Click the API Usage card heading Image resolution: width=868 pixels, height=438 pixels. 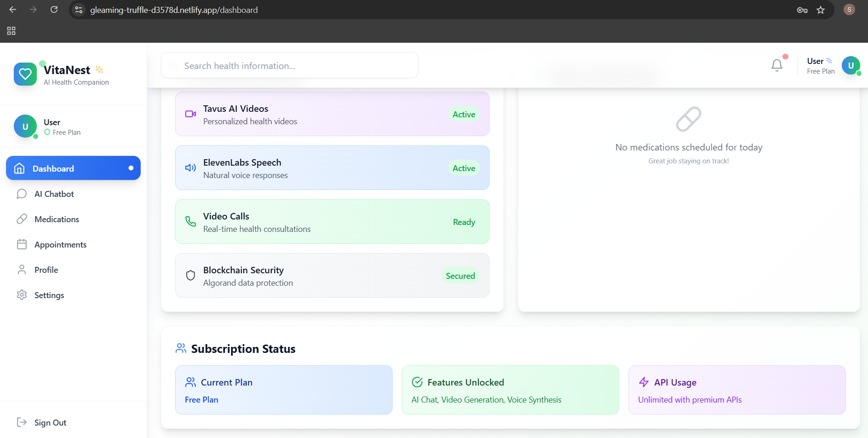click(675, 382)
